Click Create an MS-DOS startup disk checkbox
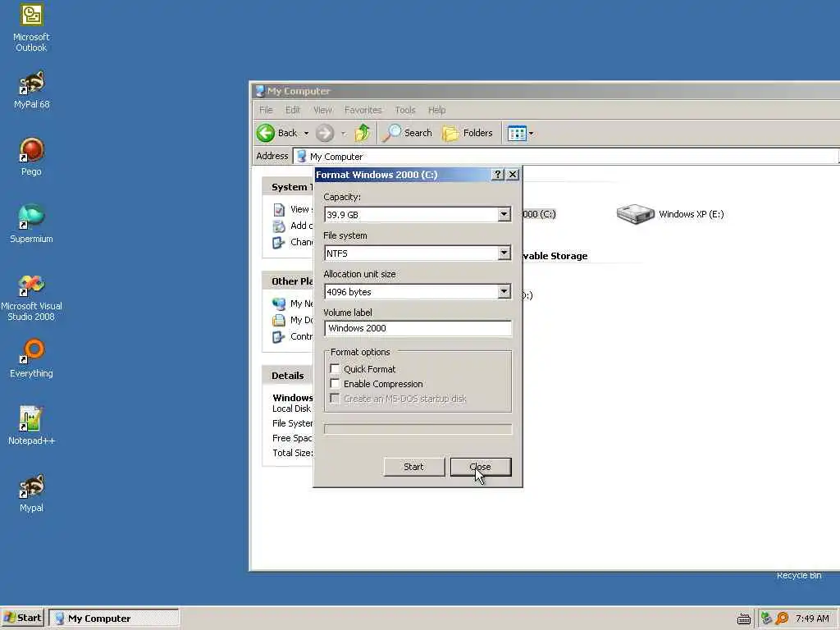 click(335, 398)
